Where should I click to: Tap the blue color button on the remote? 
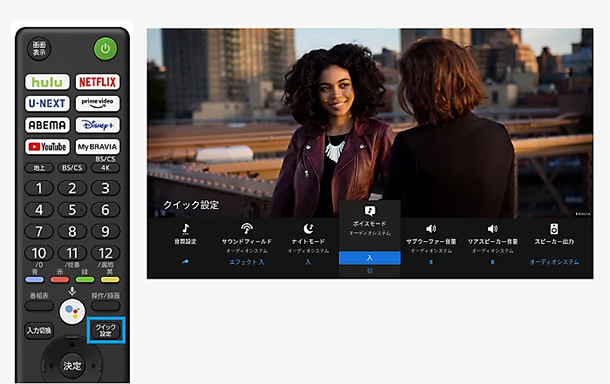(35, 279)
